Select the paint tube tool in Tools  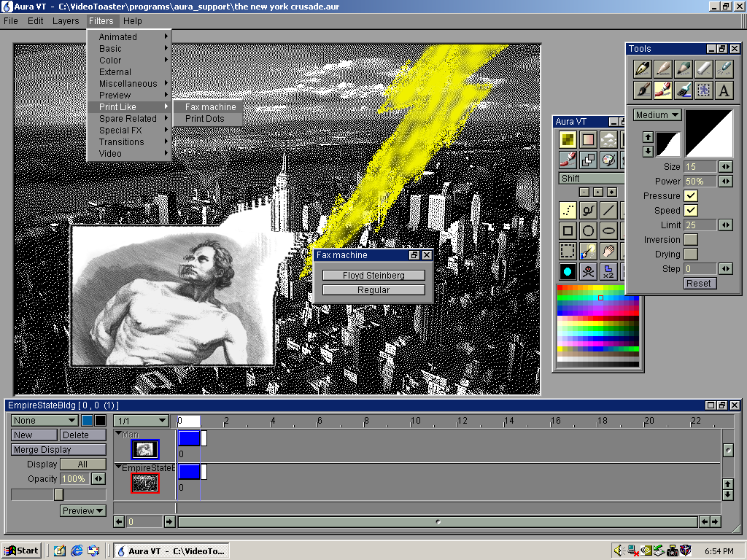[663, 90]
